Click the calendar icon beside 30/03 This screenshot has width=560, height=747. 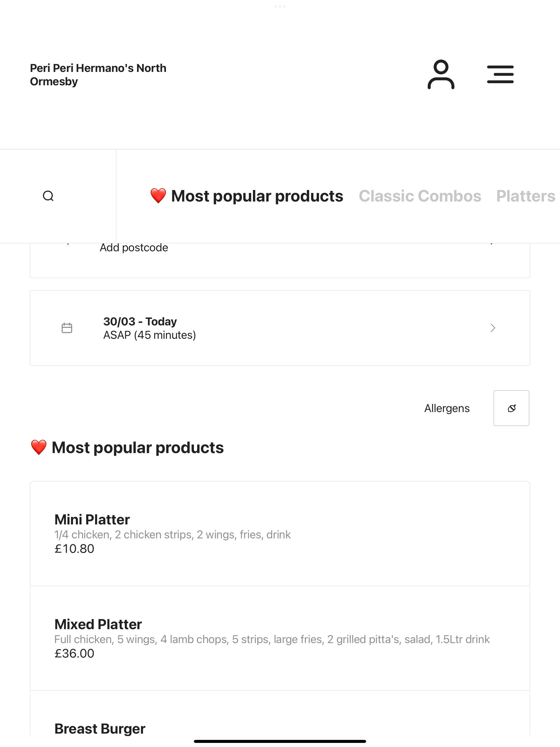(x=67, y=328)
